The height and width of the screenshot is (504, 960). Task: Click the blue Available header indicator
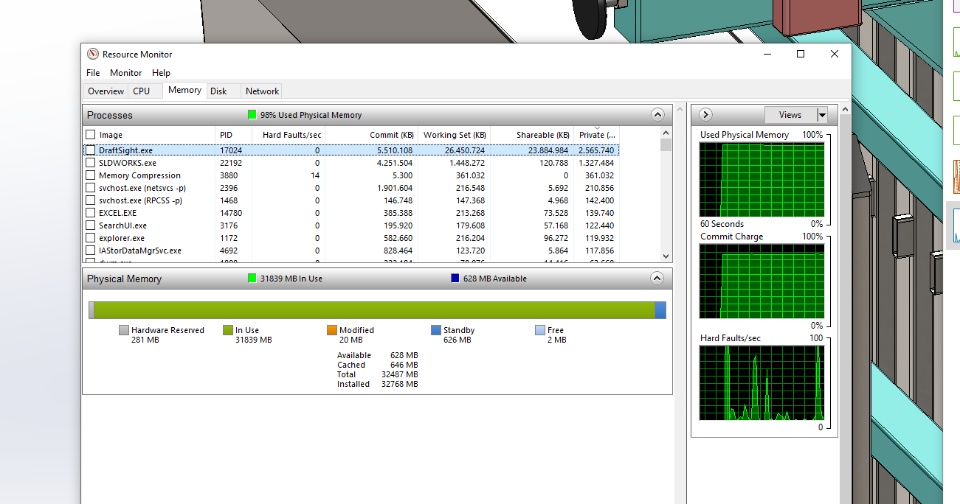pyautogui.click(x=455, y=278)
